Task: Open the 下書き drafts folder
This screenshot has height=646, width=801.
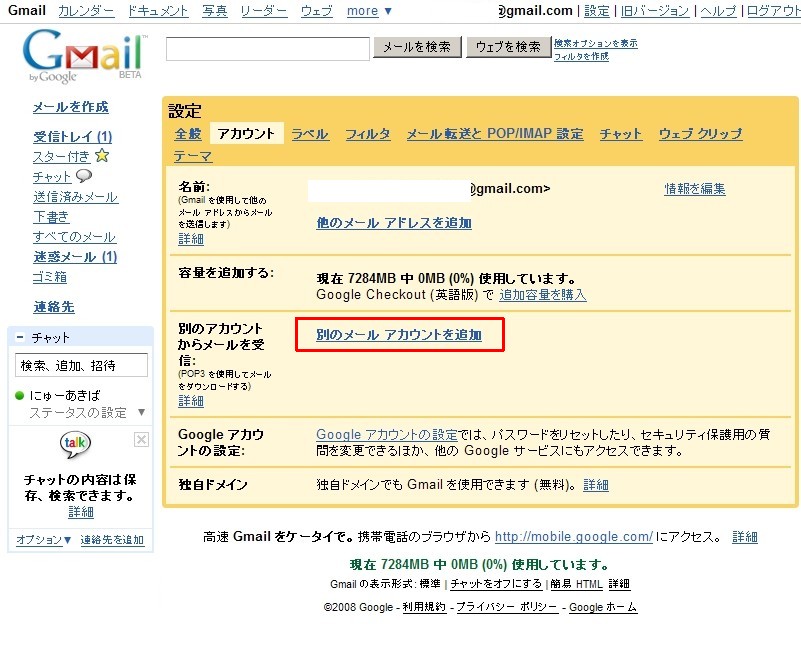Action: coord(51,217)
